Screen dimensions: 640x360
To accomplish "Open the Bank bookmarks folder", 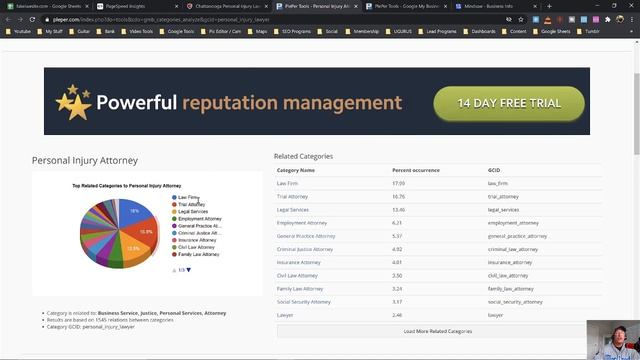I will [105, 31].
